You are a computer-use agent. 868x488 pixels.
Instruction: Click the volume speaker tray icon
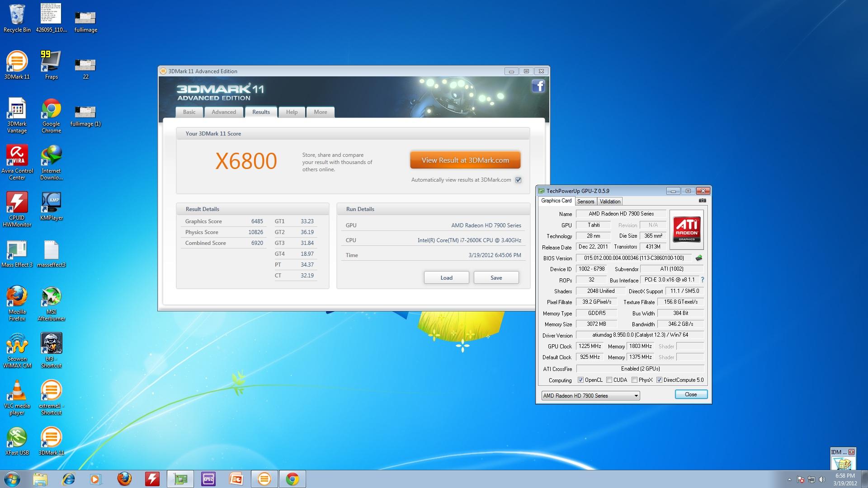[822, 479]
